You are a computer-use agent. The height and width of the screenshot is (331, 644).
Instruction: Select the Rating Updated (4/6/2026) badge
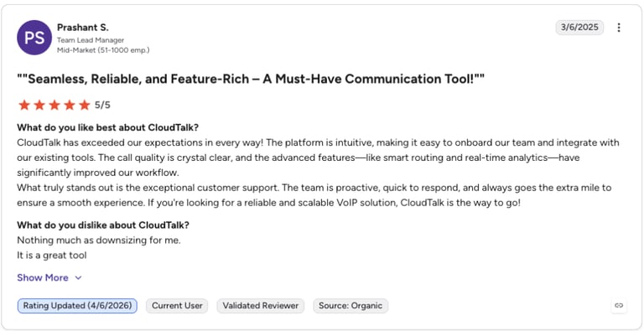[x=77, y=306]
